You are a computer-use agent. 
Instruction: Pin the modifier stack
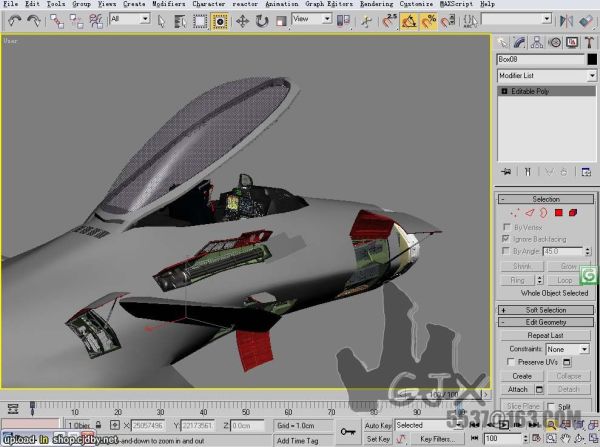[x=507, y=172]
